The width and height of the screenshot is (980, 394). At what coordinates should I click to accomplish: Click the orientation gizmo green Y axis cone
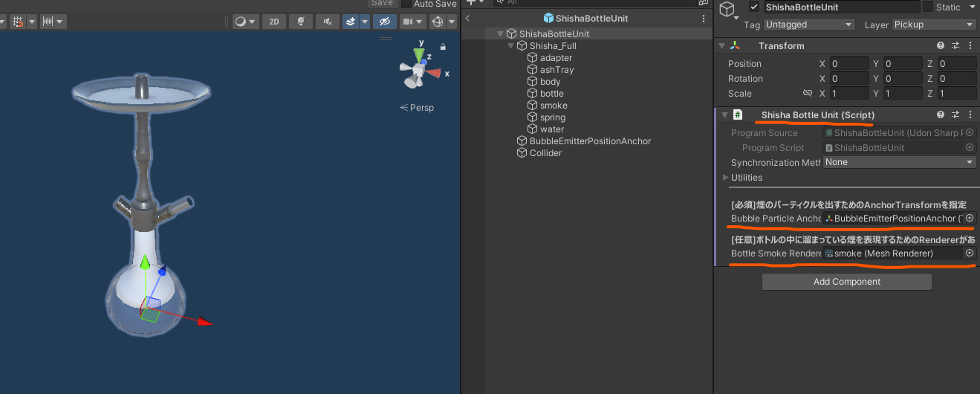click(420, 54)
